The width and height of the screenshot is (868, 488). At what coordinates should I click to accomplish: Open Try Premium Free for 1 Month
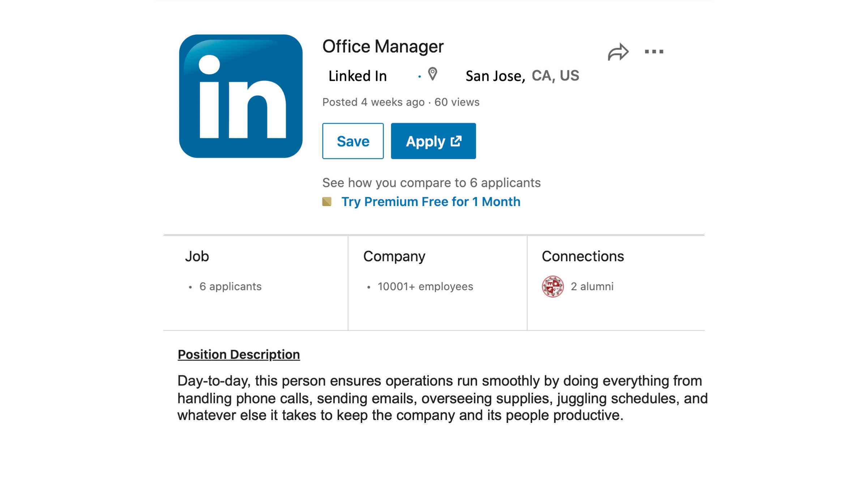tap(431, 202)
